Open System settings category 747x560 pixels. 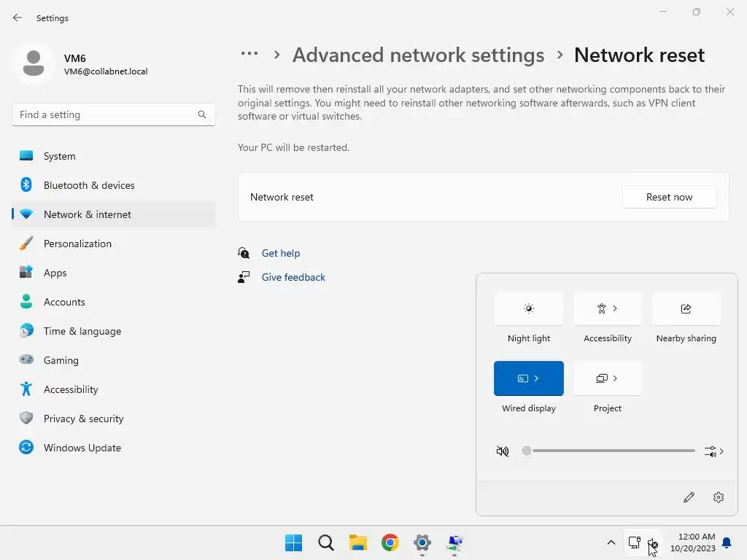coord(113,156)
